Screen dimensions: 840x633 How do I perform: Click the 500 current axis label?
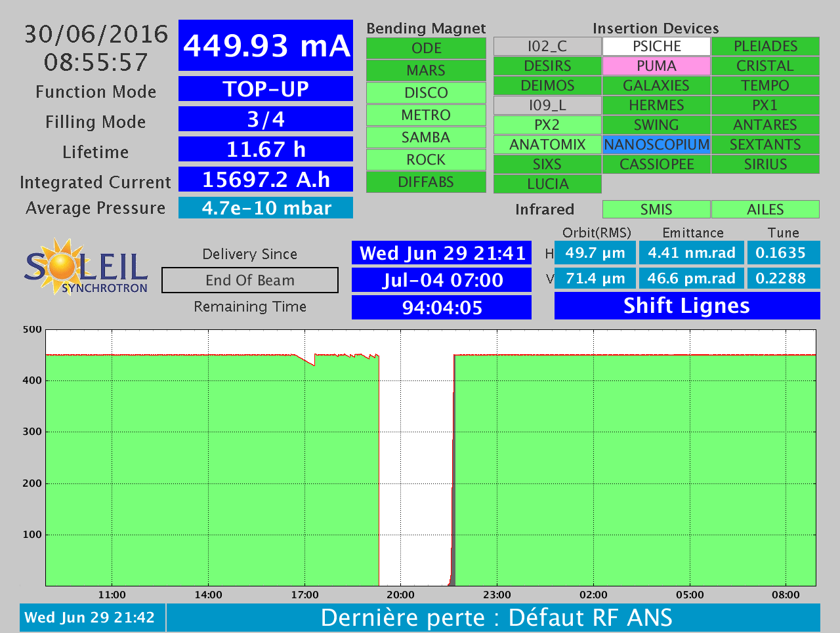[32, 329]
